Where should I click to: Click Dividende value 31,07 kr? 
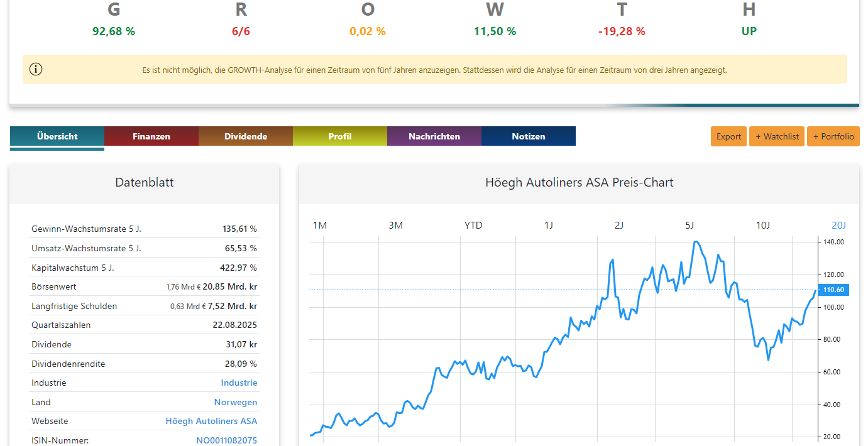(x=240, y=344)
